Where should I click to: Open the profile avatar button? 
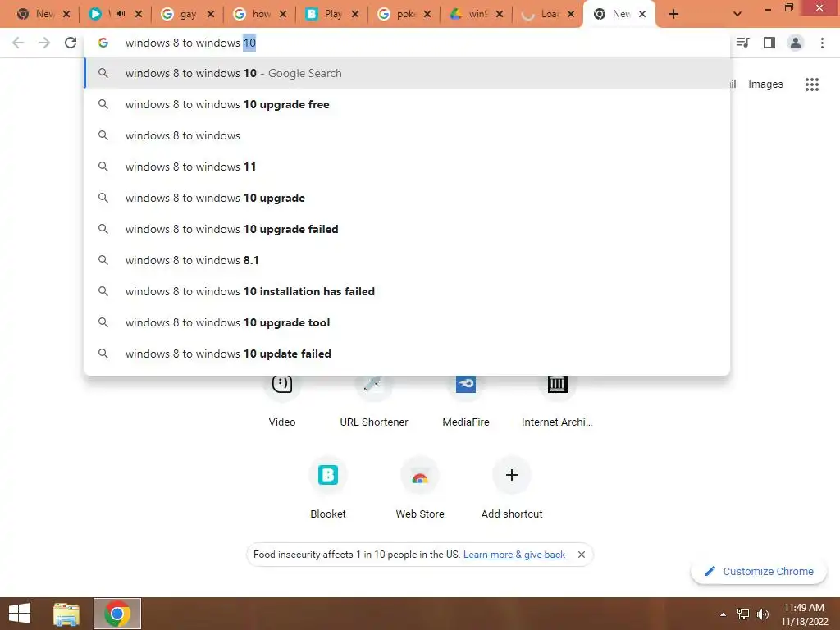point(796,43)
